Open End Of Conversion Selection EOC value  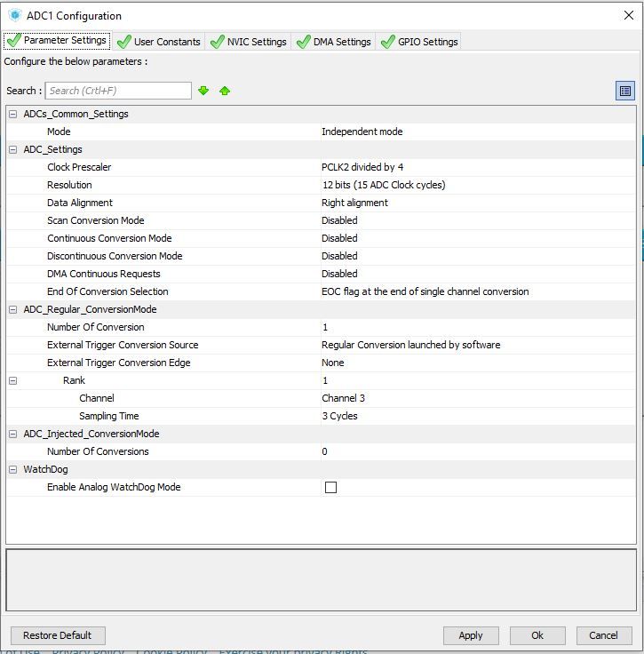pyautogui.click(x=425, y=291)
